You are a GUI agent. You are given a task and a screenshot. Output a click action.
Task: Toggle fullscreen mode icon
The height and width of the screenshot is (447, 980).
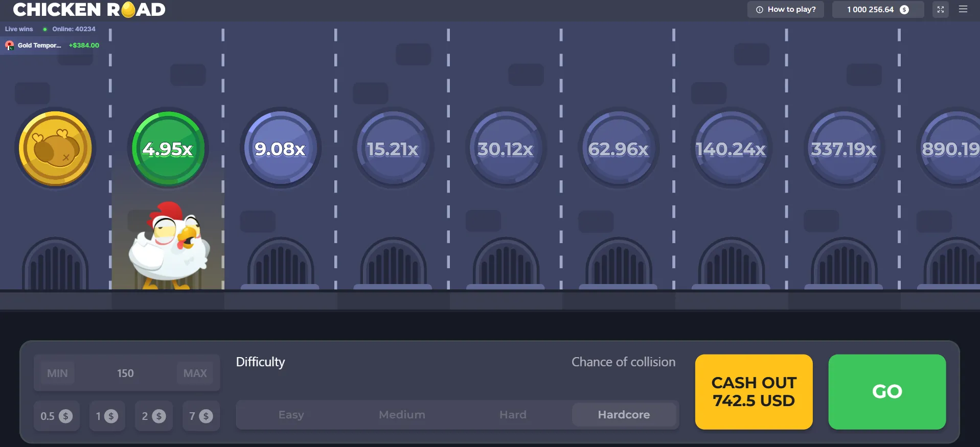[940, 10]
